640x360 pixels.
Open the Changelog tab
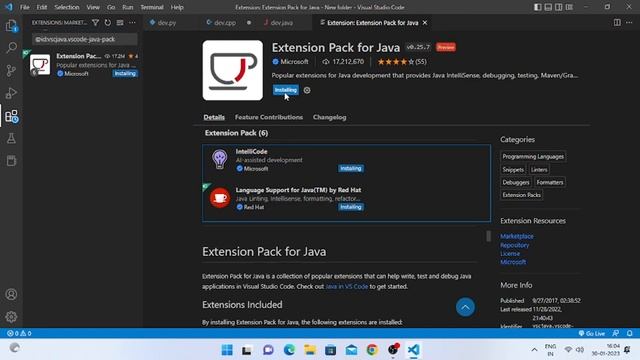coord(329,117)
